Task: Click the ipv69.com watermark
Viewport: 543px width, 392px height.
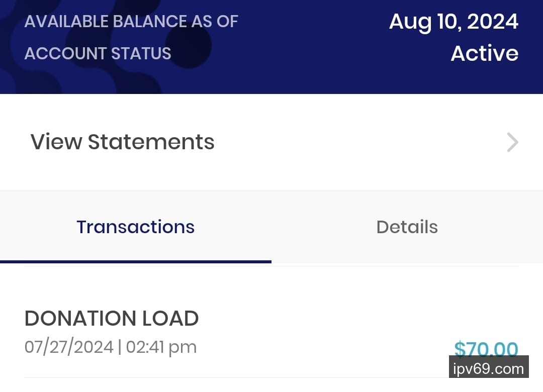Action: [x=488, y=369]
